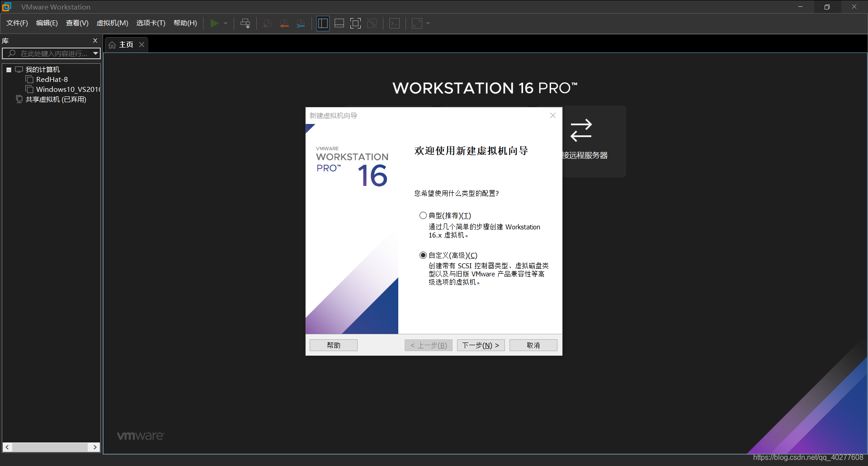Switch to the 主页 tab
Screen dimensions: 868x466
pos(126,45)
